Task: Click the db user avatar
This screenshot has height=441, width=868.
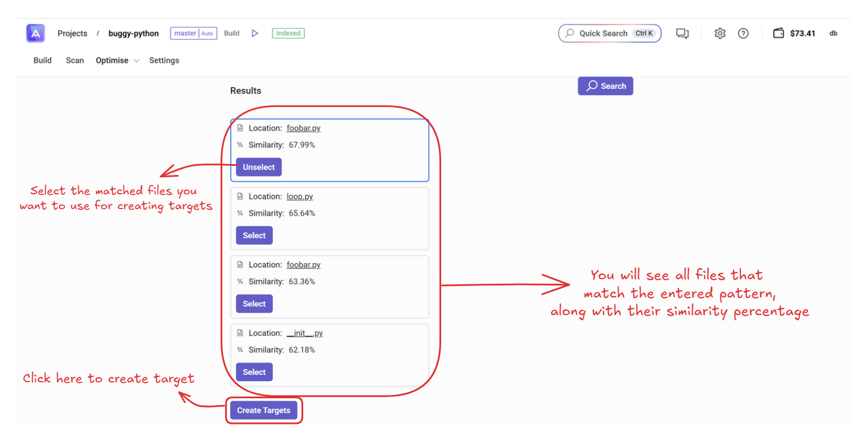Action: point(833,34)
